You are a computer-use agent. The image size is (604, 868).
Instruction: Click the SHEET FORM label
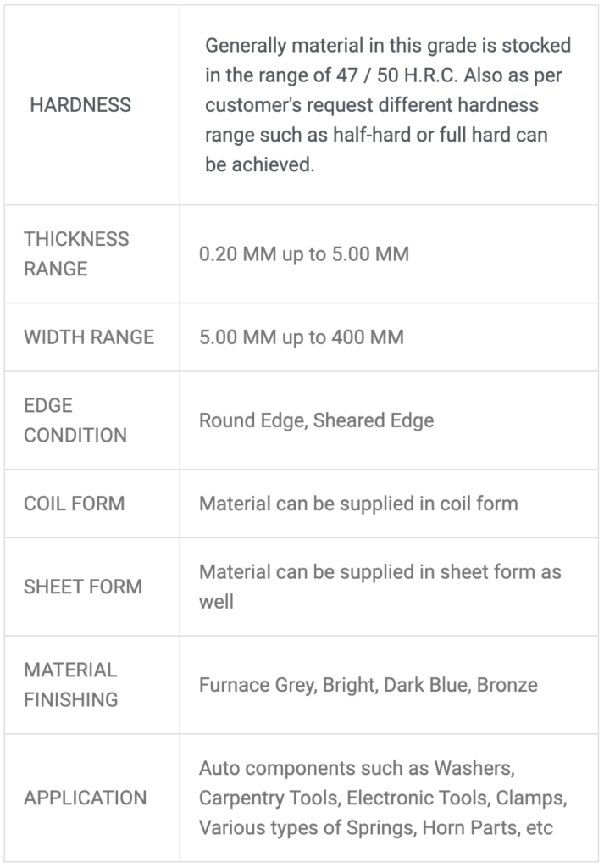point(83,587)
